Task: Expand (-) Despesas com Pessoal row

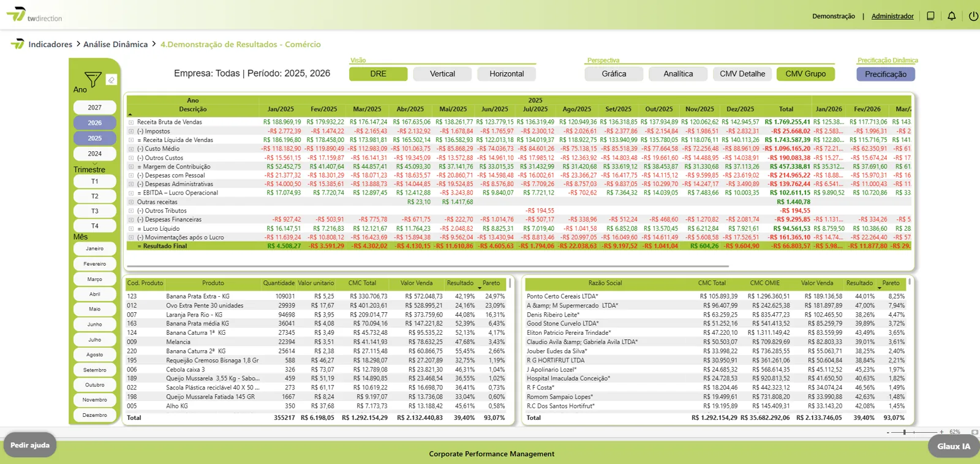Action: point(131,176)
